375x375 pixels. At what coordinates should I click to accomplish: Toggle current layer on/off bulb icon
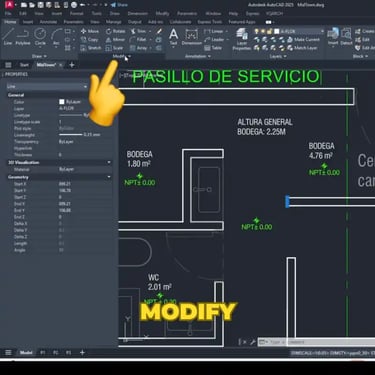coord(256,31)
